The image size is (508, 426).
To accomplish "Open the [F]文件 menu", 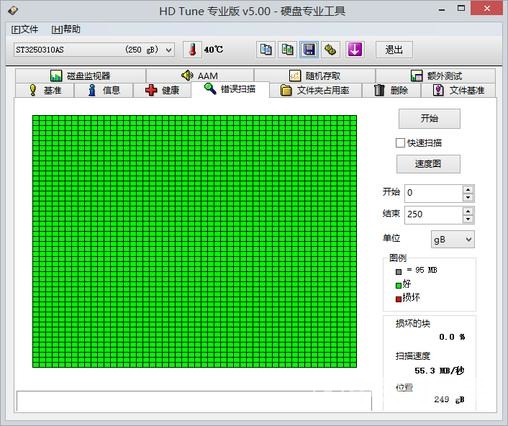I will 24,29.
